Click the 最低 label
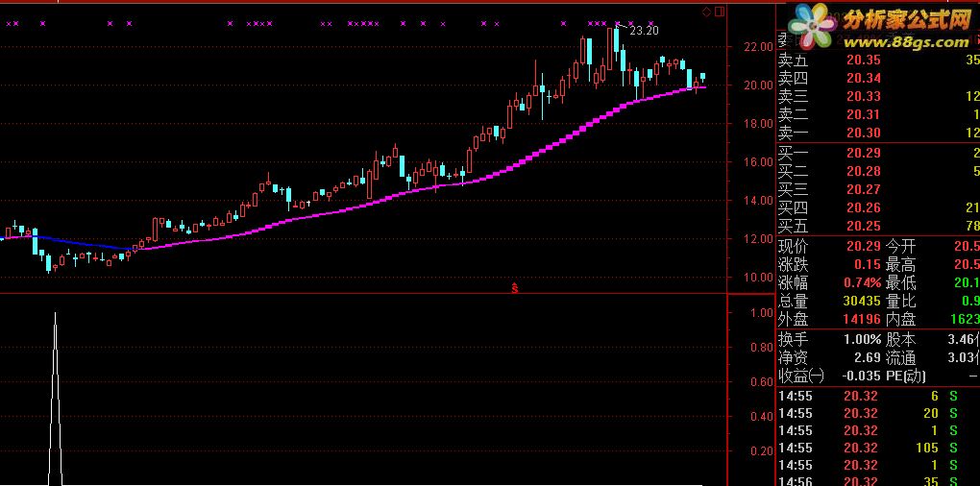 (900, 283)
